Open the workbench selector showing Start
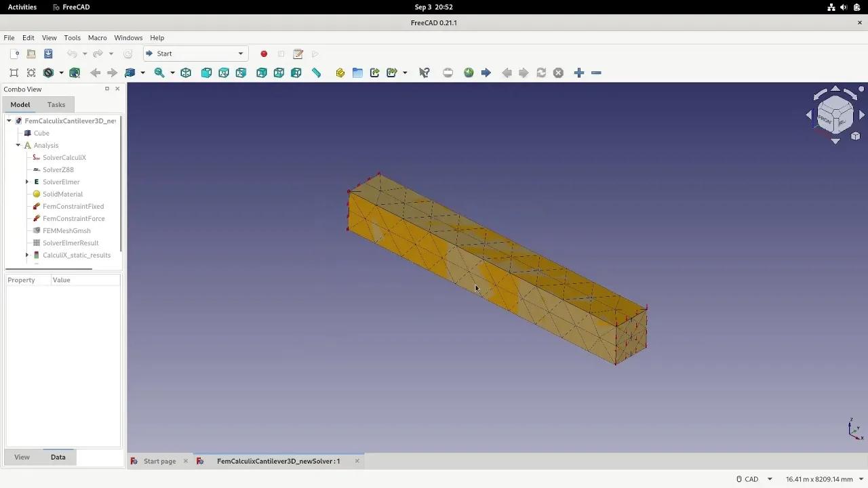 point(195,54)
